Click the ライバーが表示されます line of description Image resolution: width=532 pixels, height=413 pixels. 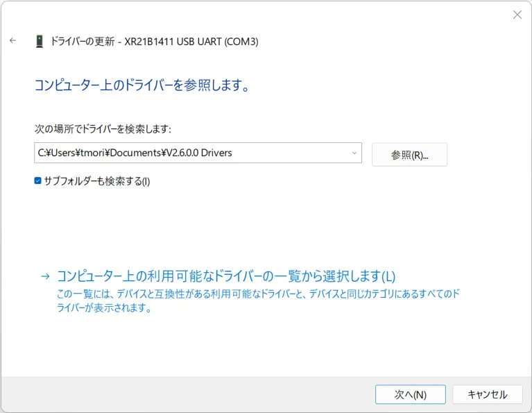click(104, 309)
